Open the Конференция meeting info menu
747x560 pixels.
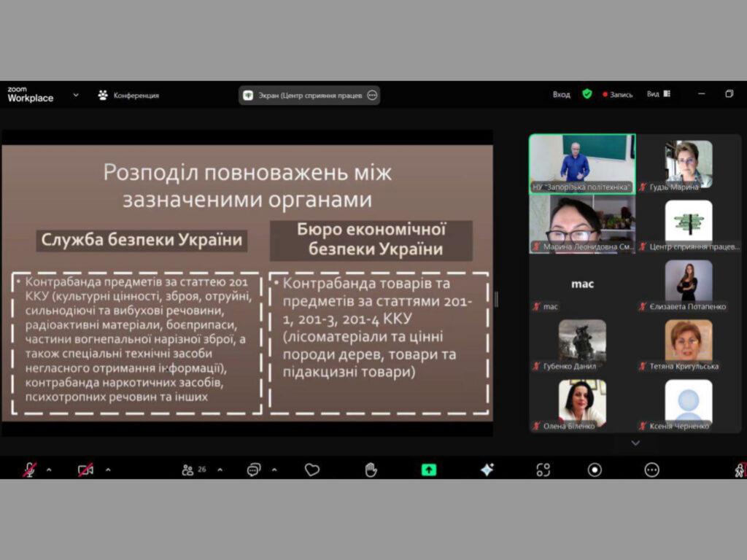[x=128, y=96]
